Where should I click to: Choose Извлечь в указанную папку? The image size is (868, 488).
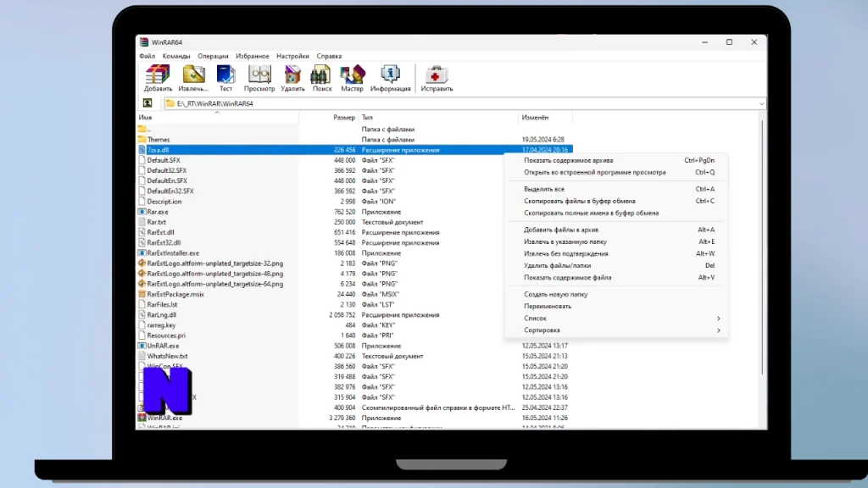pos(615,241)
